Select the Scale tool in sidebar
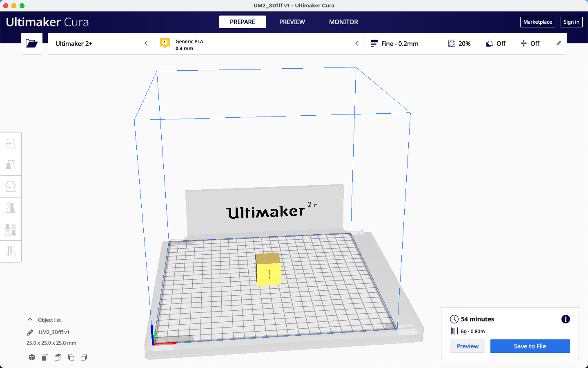Image resolution: width=588 pixels, height=368 pixels. pos(11,165)
